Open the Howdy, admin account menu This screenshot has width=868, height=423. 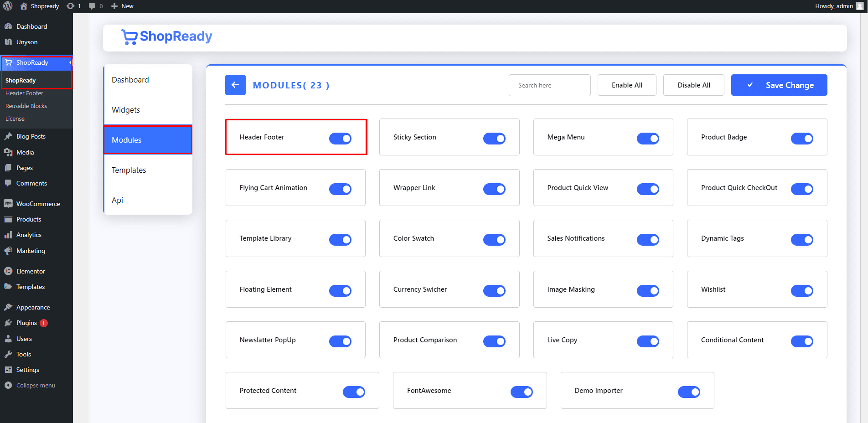pos(834,6)
